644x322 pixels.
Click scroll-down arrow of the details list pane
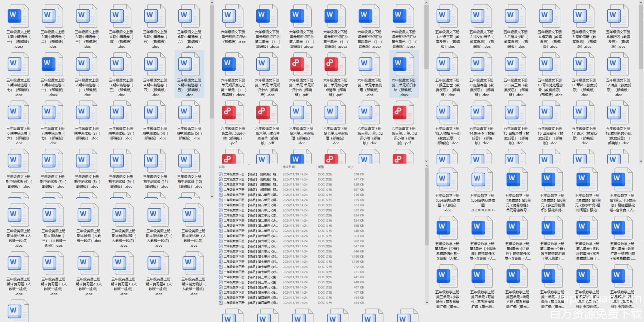(x=427, y=302)
